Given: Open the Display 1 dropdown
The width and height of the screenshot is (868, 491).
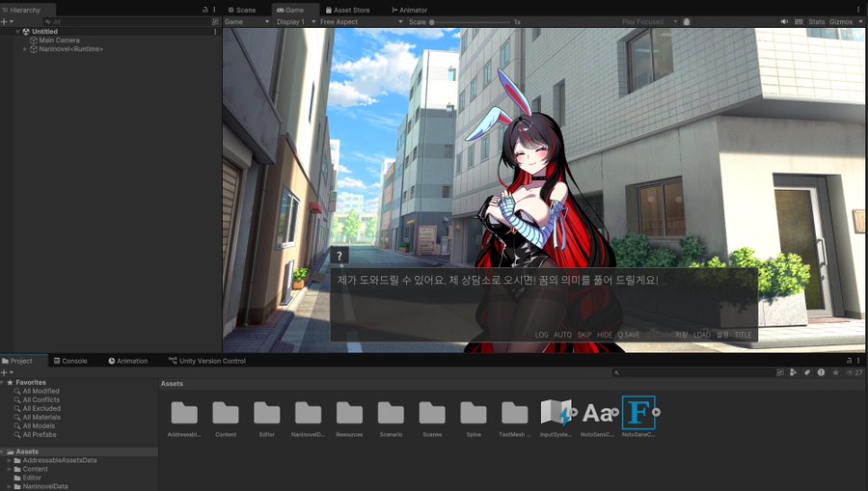Looking at the screenshot, I should 295,21.
